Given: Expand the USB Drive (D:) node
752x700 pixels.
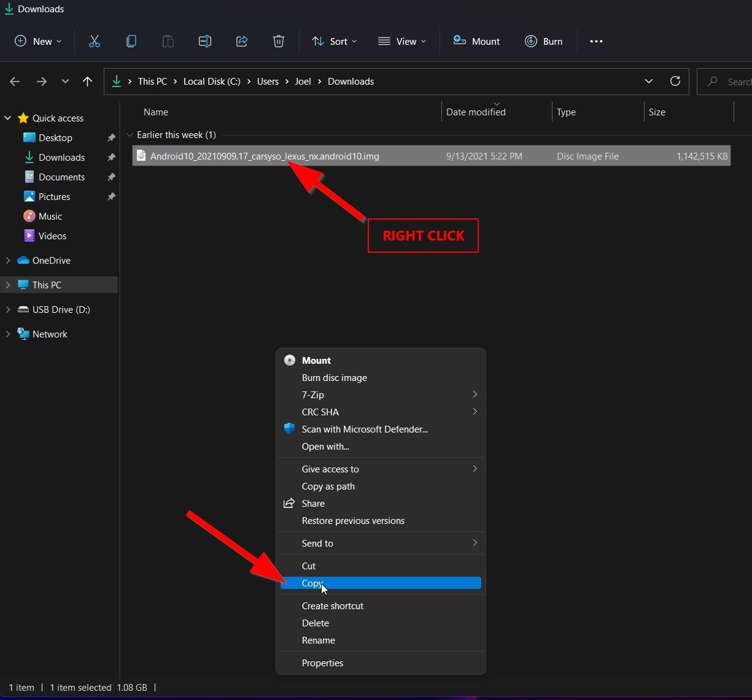Looking at the screenshot, I should (8, 309).
